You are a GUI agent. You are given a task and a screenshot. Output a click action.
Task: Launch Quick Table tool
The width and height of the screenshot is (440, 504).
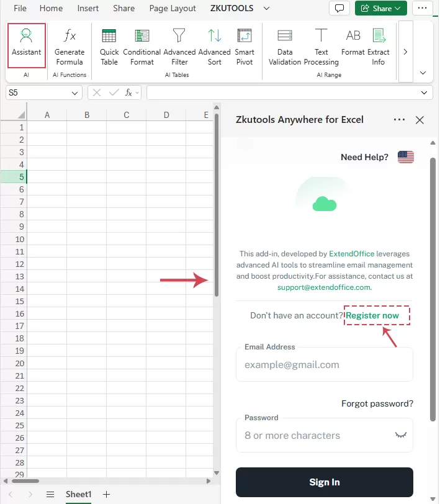109,47
